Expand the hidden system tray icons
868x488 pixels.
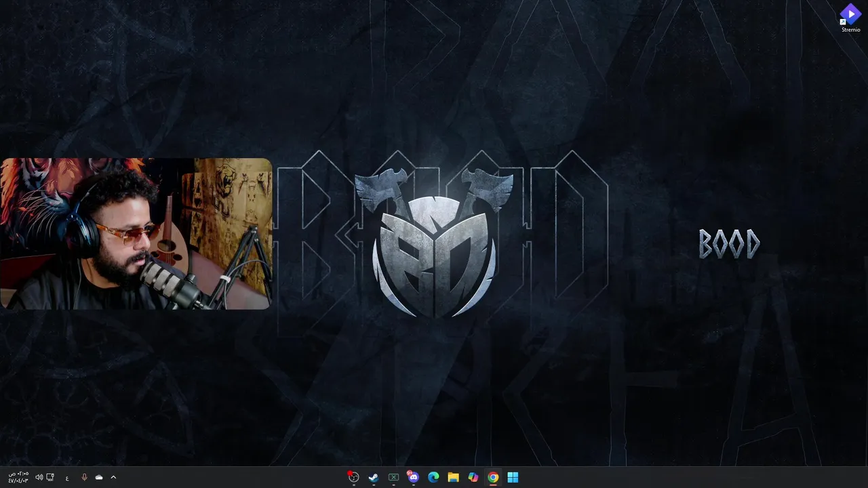pos(113,477)
